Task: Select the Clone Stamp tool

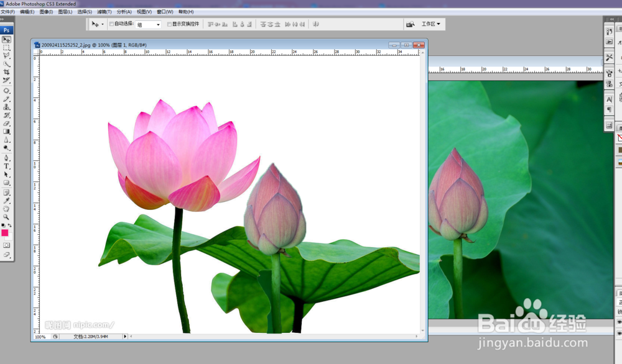Action: point(6,107)
